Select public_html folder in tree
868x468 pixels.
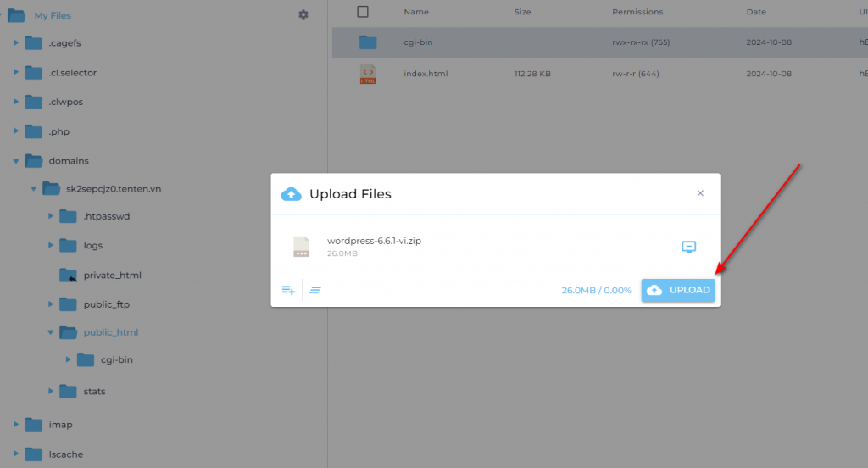click(111, 332)
